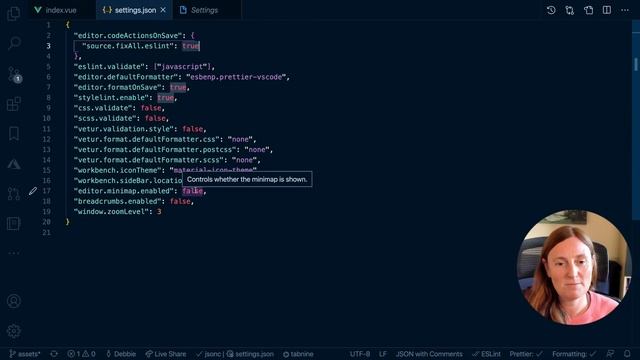Viewport: 640px width, 360px height.
Task: Click the synchronize changes icon in status bar
Action: click(54, 354)
